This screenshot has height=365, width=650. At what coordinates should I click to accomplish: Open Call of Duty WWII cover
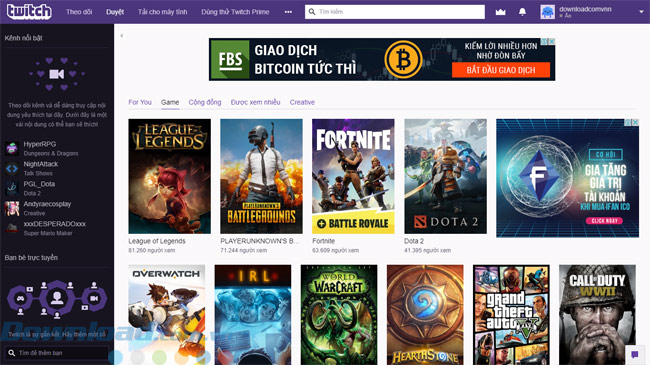click(597, 315)
